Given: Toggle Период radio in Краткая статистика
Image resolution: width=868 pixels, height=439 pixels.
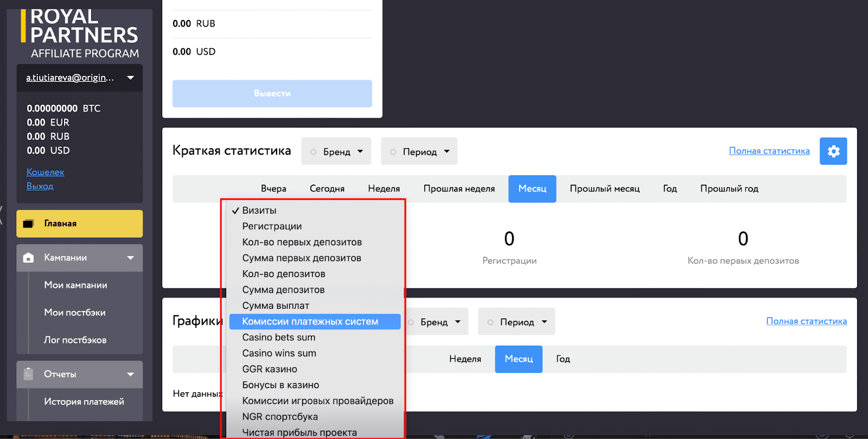Looking at the screenshot, I should coord(393,152).
